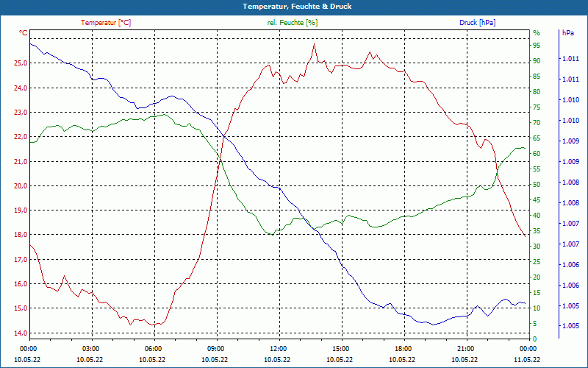
Task: Click the 50 humidity axis tick
Action: pyautogui.click(x=537, y=185)
